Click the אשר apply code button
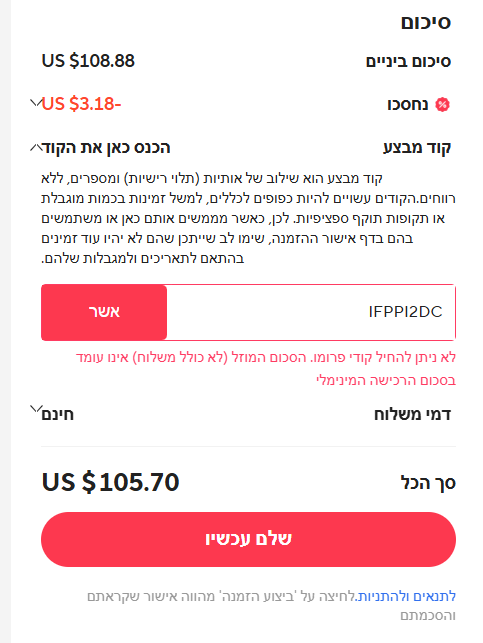 coord(104,312)
